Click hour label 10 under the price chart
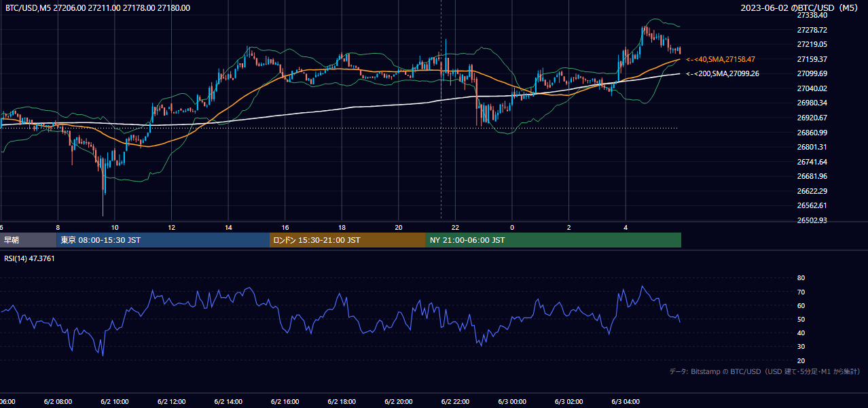 [115, 227]
